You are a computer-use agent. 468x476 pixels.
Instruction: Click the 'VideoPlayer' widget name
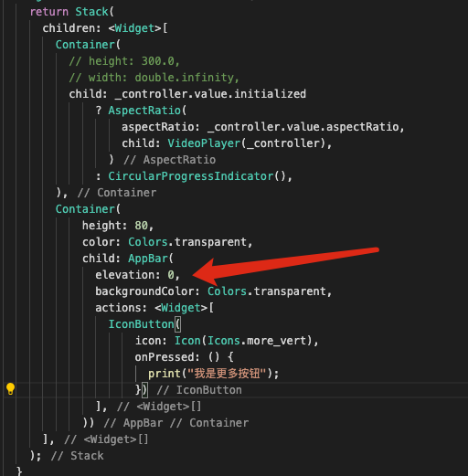click(x=204, y=143)
